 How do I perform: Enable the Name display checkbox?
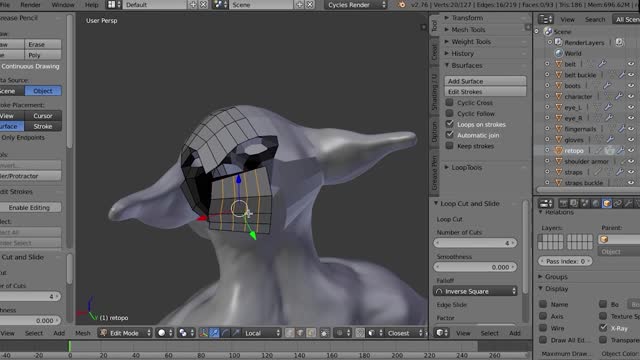pyautogui.click(x=543, y=304)
